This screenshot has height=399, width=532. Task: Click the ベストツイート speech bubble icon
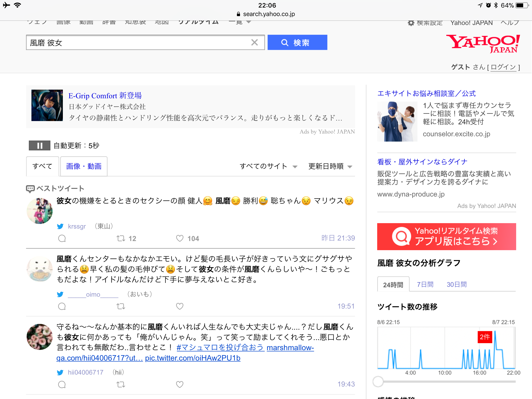tap(30, 189)
